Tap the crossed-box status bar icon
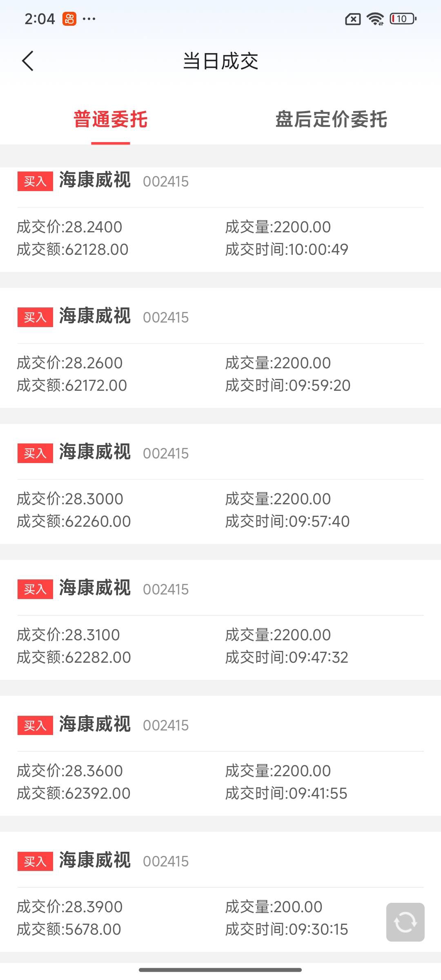 353,19
